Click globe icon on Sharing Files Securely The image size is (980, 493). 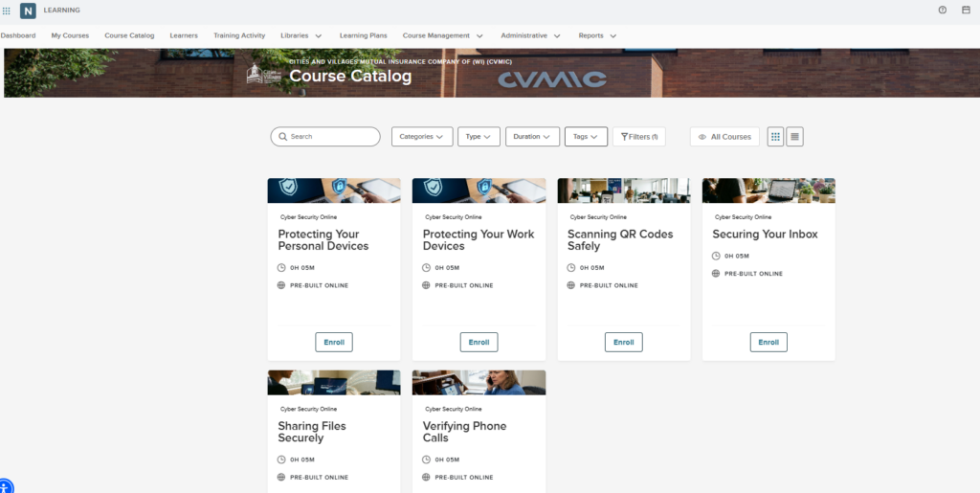(281, 478)
